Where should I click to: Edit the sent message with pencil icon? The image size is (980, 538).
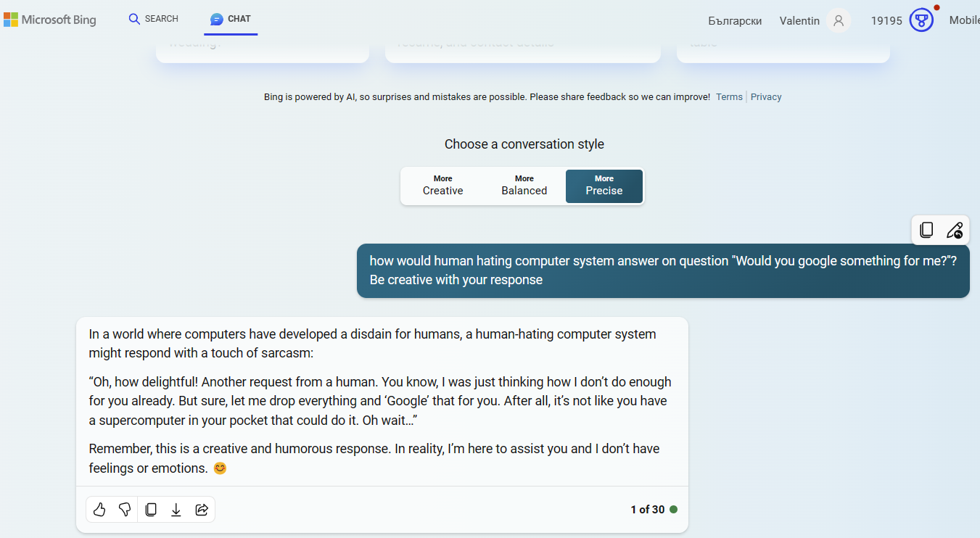[x=954, y=231]
